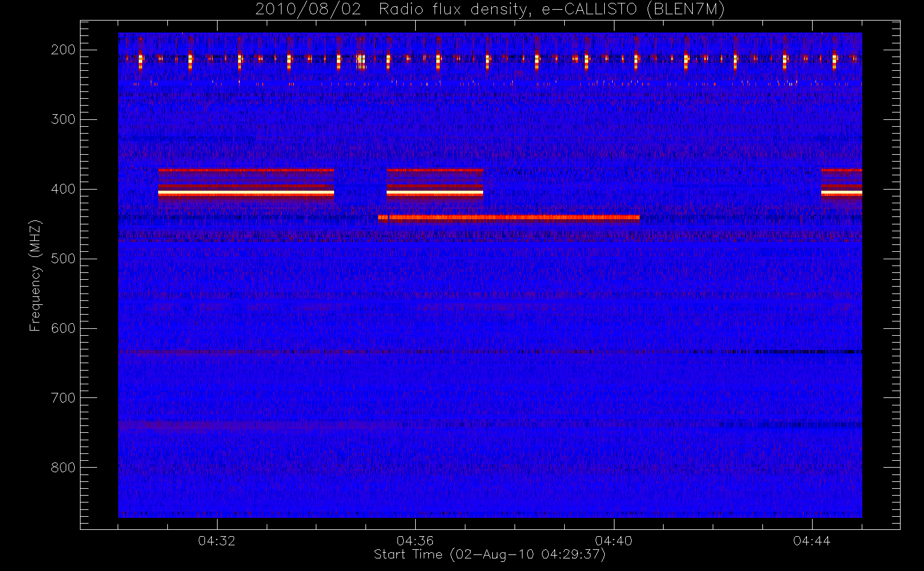Screen dimensions: 924x571
Task: Select the 300 frequency tick label
Action: click(x=63, y=119)
